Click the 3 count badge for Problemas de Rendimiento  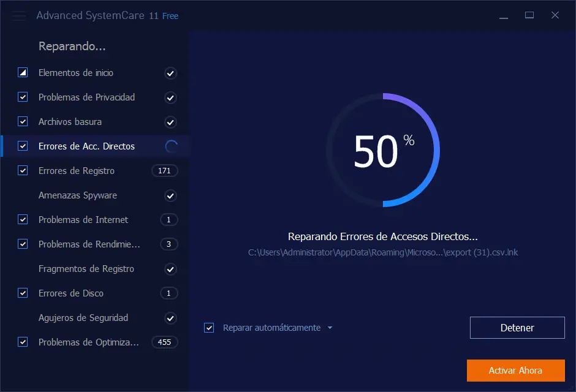[x=169, y=244]
